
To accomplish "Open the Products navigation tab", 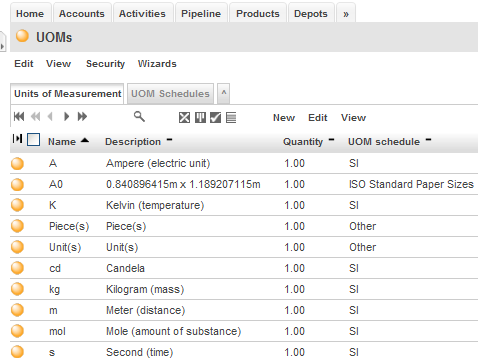I will 258,14.
